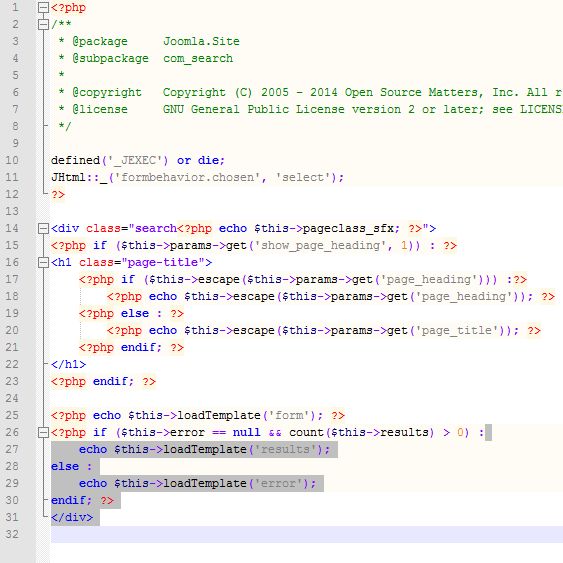Viewport: 563px width, 563px height.
Task: Click the "null" keyword on line 26
Action: coord(247,432)
